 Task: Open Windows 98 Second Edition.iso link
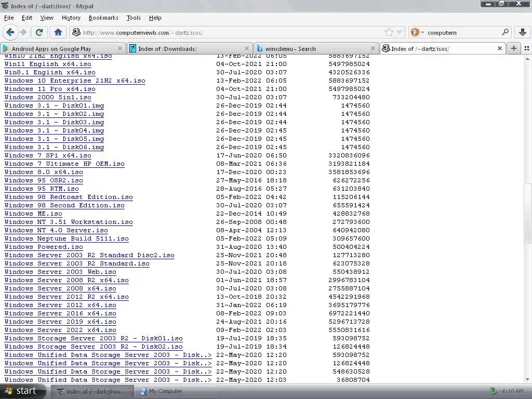point(64,205)
